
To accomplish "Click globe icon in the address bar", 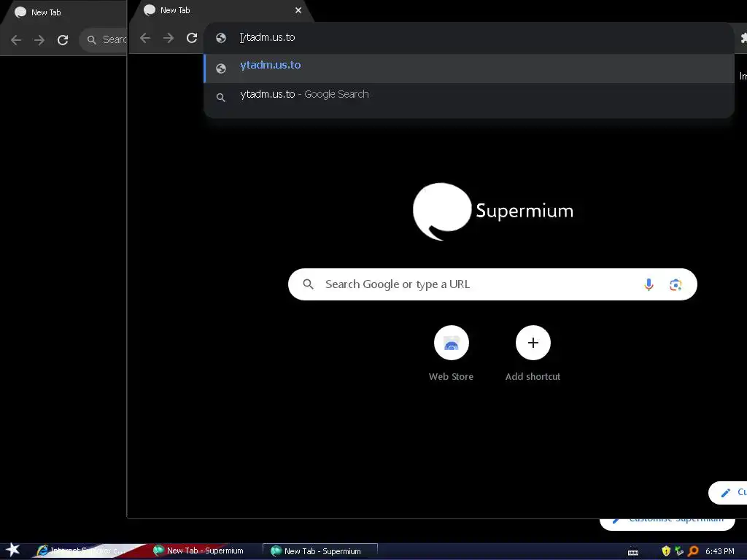I will pyautogui.click(x=220, y=38).
